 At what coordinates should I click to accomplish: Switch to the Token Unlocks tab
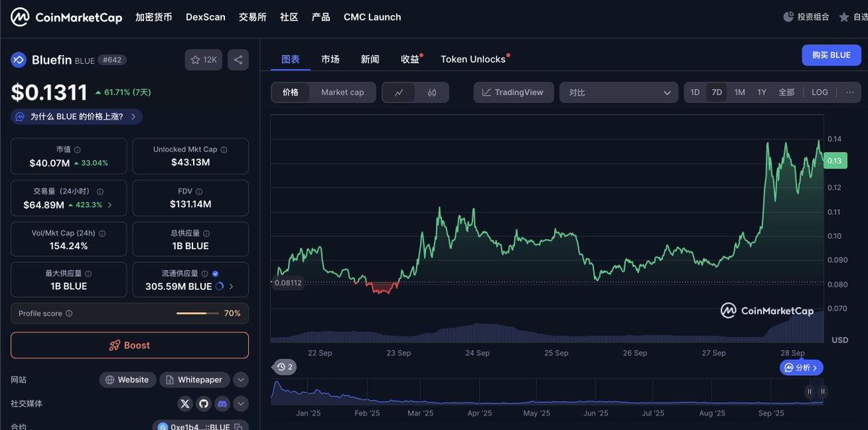pyautogui.click(x=473, y=59)
